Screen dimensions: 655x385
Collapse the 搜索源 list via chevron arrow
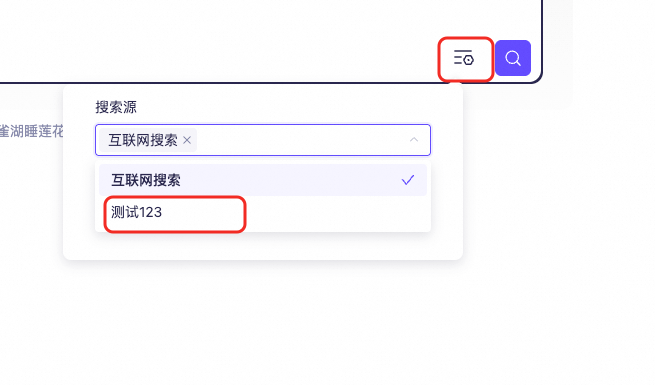pyautogui.click(x=414, y=140)
